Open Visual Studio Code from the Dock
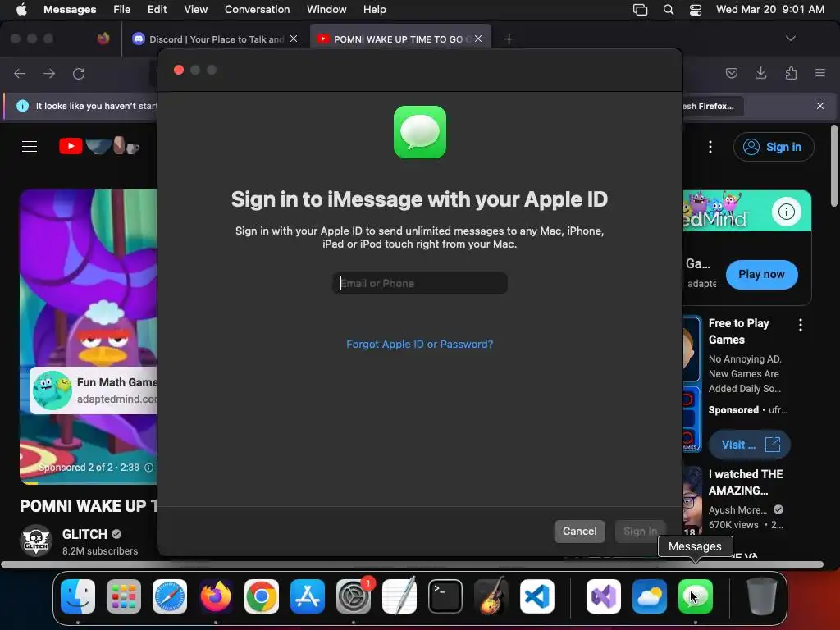 [x=536, y=596]
